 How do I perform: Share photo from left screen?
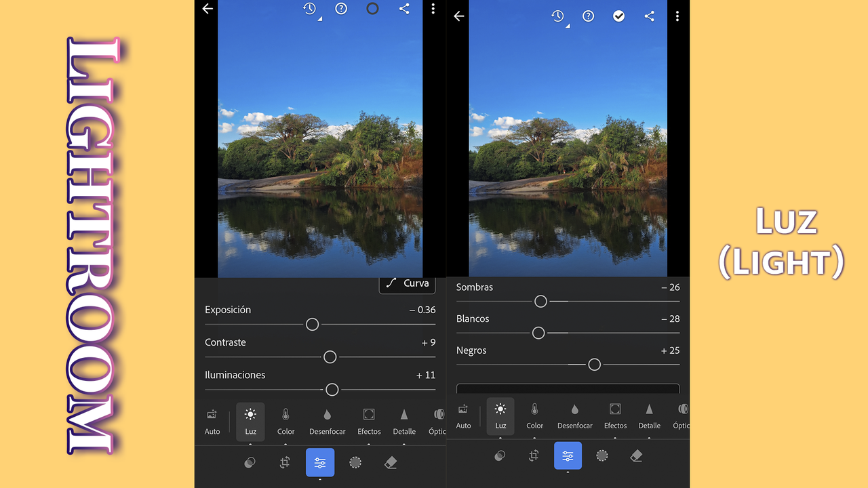tap(404, 9)
